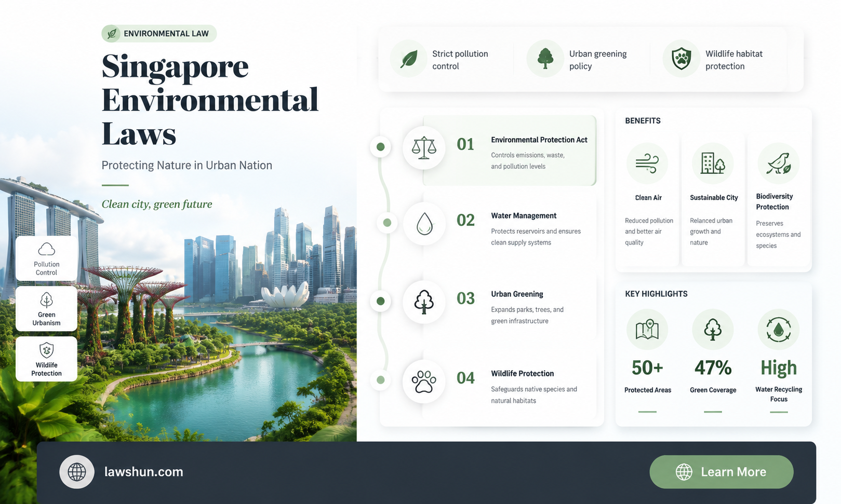Click the Learn More button

click(x=722, y=472)
